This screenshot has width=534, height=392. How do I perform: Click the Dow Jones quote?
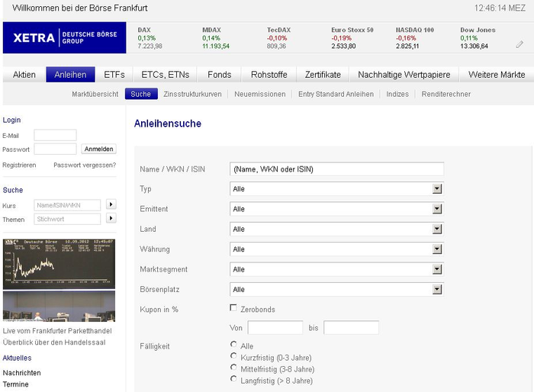tap(478, 38)
